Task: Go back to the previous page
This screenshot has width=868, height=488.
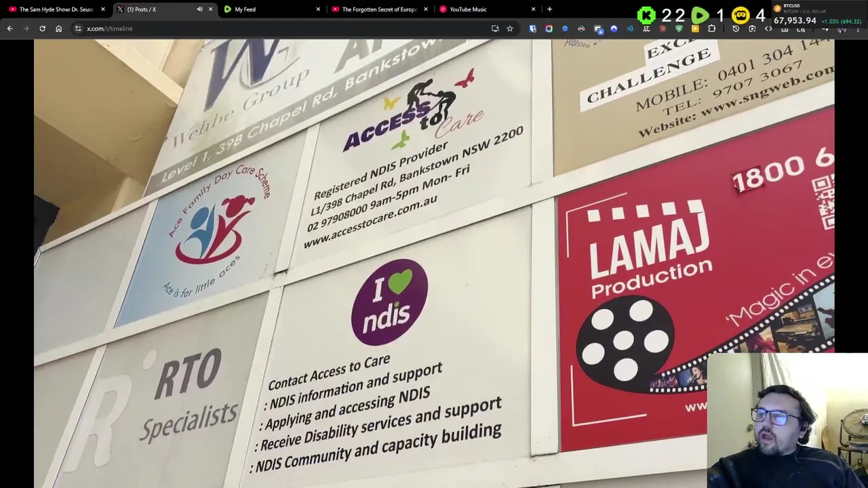Action: [9, 28]
